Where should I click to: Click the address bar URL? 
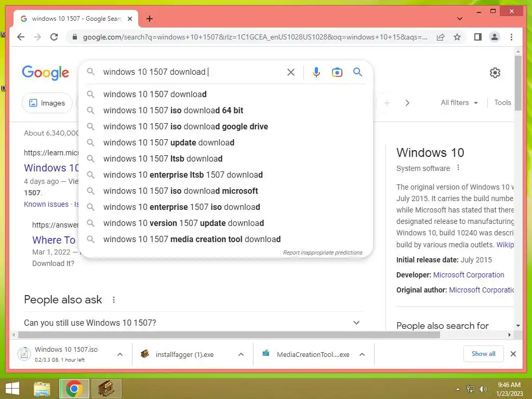255,37
